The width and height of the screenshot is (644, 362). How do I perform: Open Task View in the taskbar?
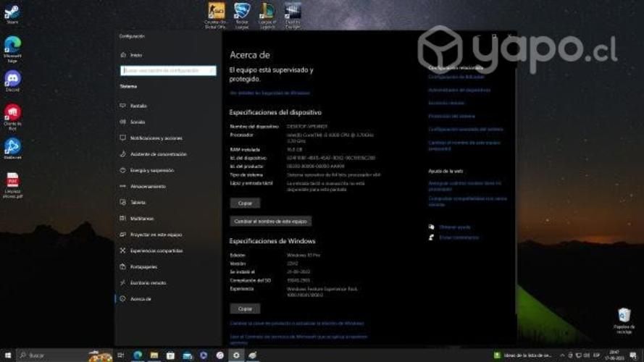pos(121,355)
